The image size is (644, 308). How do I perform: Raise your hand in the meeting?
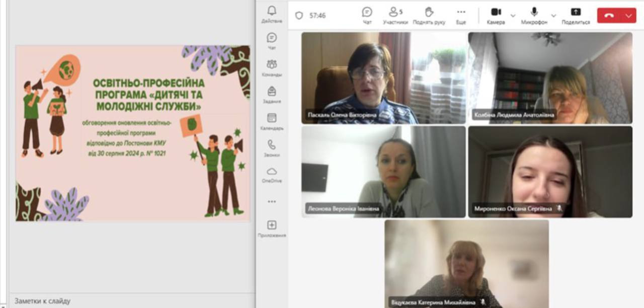point(429,15)
